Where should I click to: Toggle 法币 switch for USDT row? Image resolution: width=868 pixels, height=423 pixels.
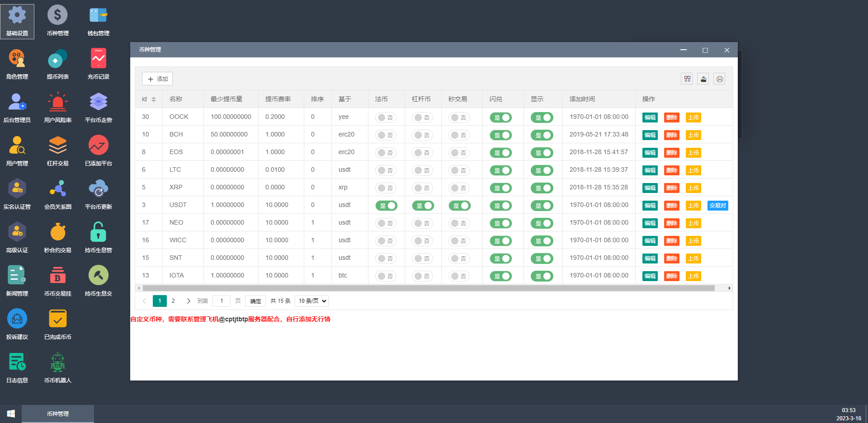point(386,206)
